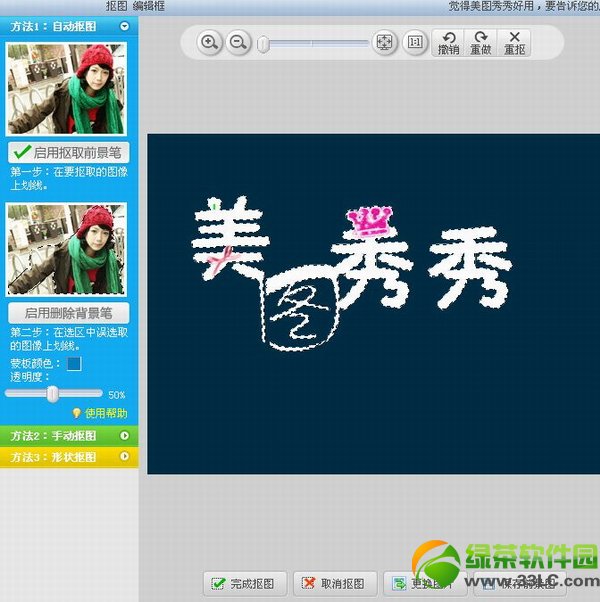Click the background pen example thumbnail
The width and height of the screenshot is (600, 602).
(66, 250)
